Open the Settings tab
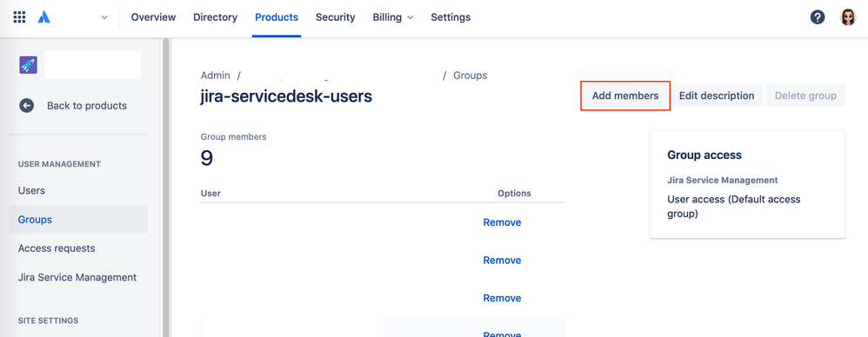 451,17
